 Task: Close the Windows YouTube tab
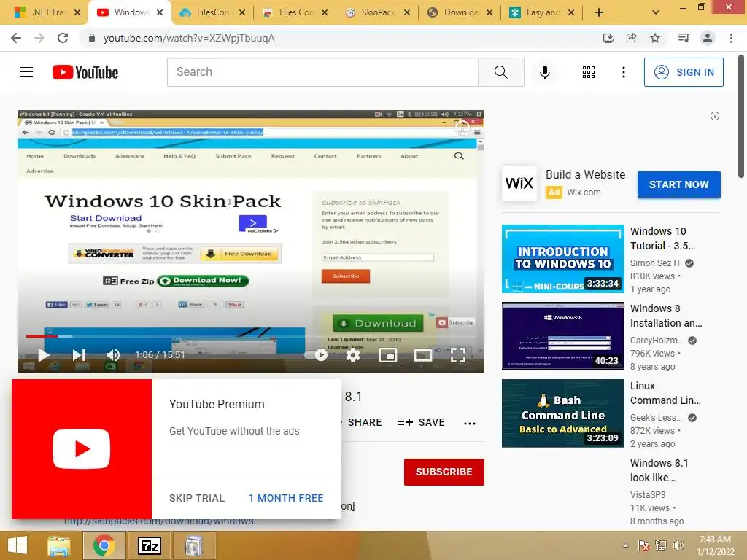point(160,12)
